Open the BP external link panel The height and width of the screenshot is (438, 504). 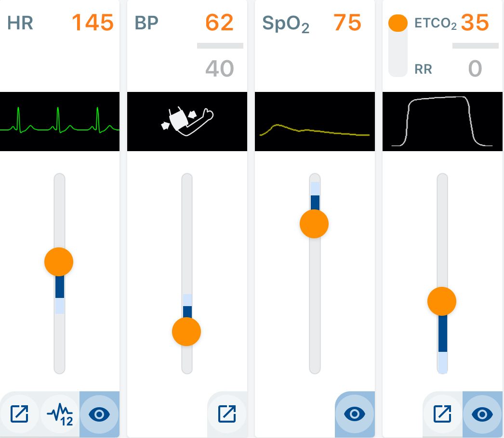[227, 414]
